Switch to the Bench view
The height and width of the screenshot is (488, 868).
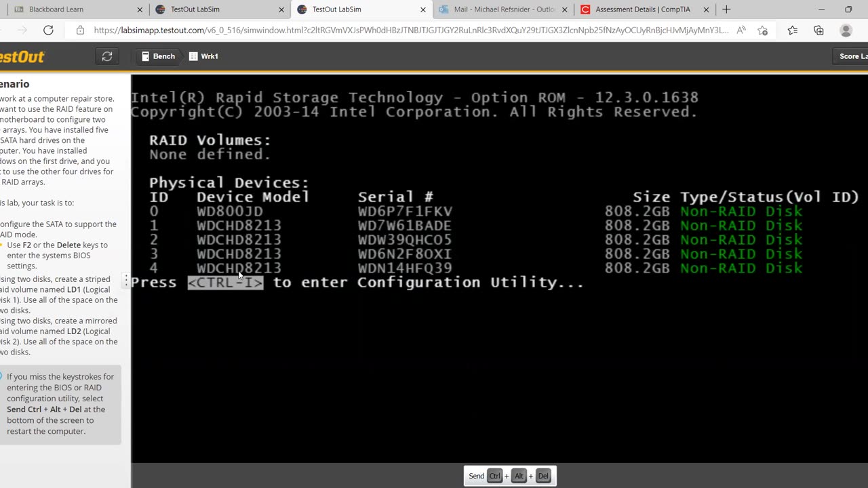point(157,56)
